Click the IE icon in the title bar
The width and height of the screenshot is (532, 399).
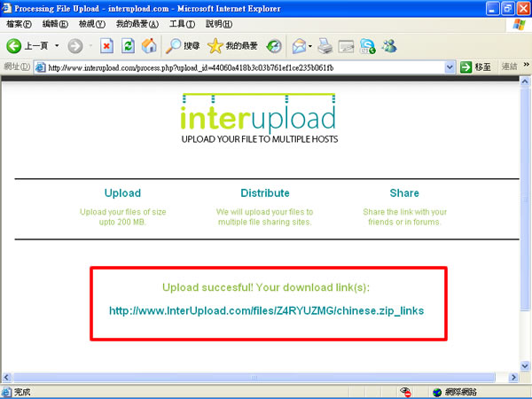[x=6, y=8]
